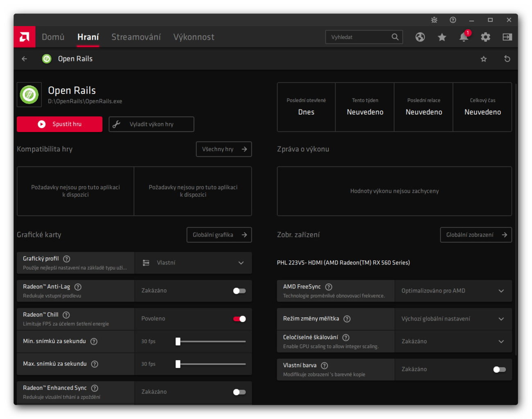
Task: Reset Open Rails profile with undo arrow
Action: point(507,59)
